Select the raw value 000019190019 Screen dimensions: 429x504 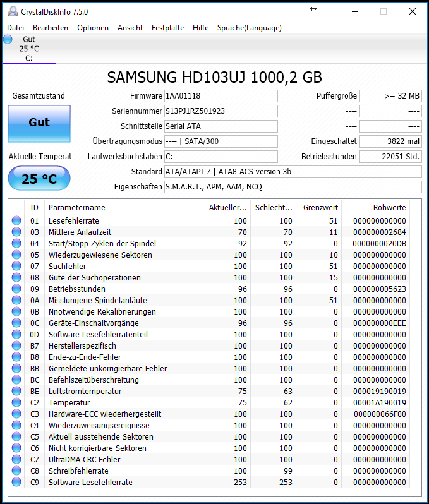(380, 392)
